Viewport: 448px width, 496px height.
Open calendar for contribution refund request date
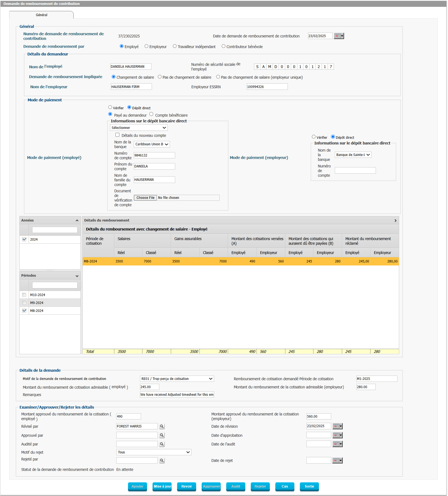pos(339,36)
